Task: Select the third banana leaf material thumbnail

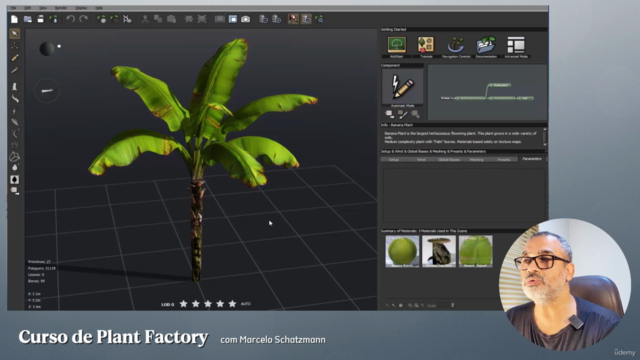Action: point(476,251)
